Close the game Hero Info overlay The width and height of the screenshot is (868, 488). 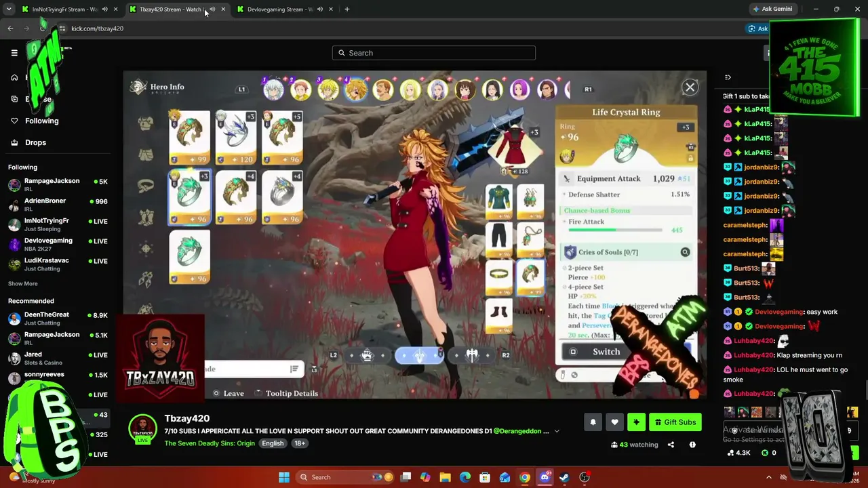(690, 87)
